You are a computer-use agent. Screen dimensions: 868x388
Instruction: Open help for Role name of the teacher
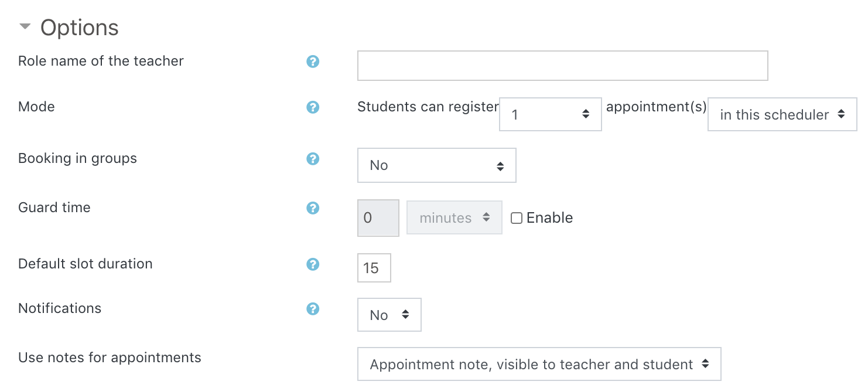coord(313,62)
